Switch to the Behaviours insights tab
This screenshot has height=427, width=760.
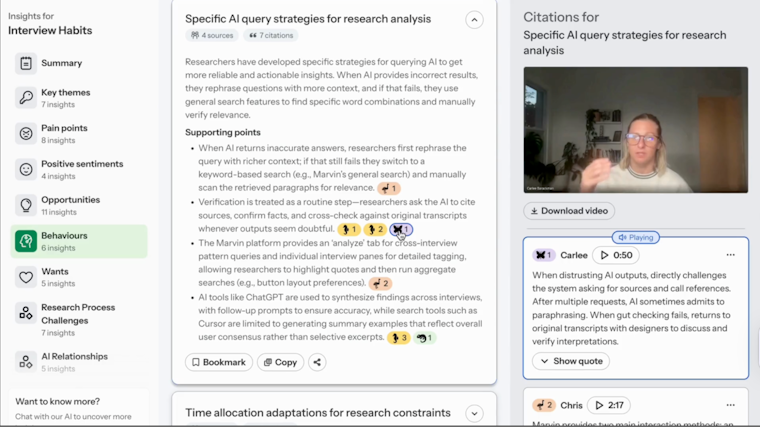coord(79,241)
